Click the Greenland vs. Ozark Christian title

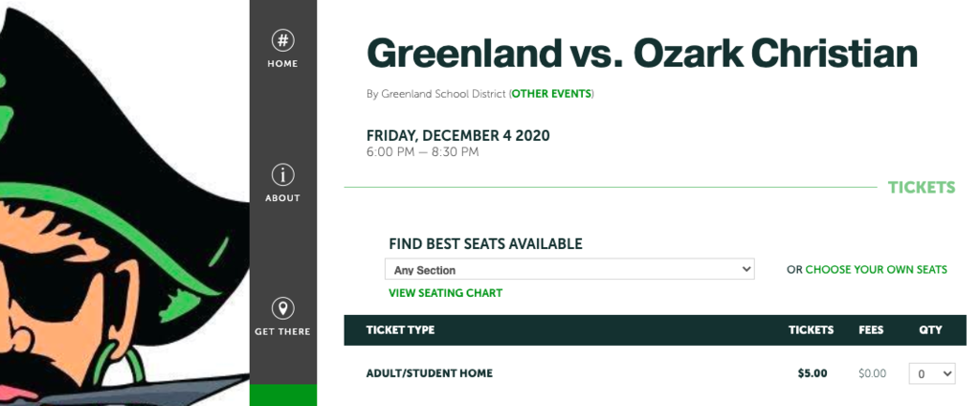pyautogui.click(x=642, y=54)
